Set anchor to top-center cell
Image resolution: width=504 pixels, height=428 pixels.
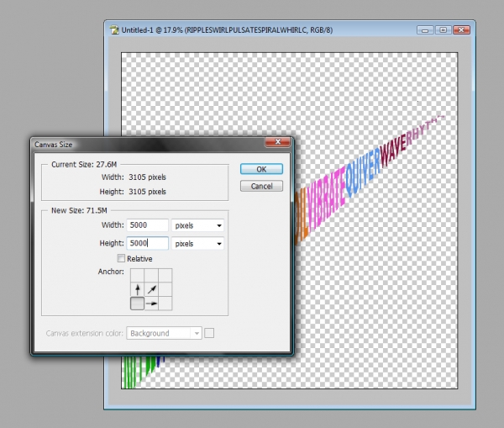pyautogui.click(x=151, y=276)
